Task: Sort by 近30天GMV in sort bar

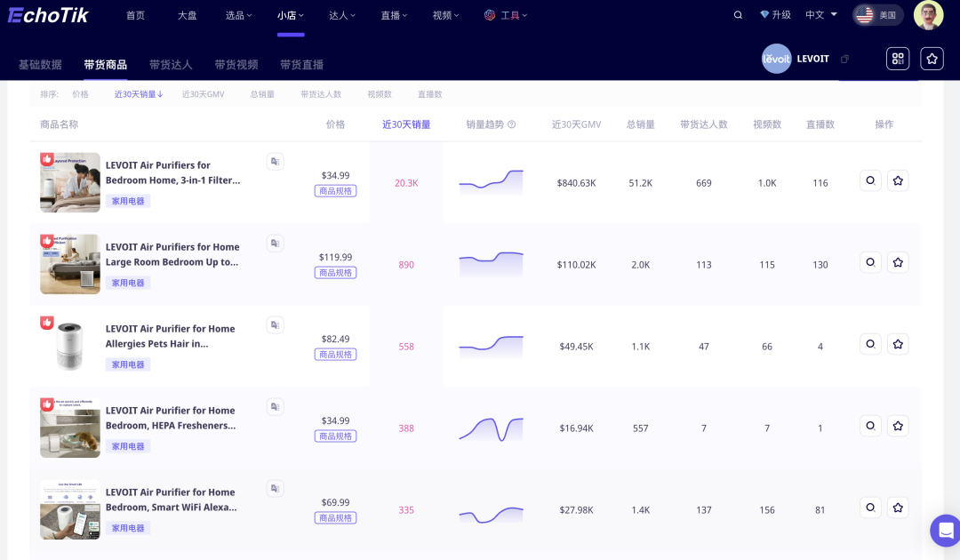Action: click(203, 94)
